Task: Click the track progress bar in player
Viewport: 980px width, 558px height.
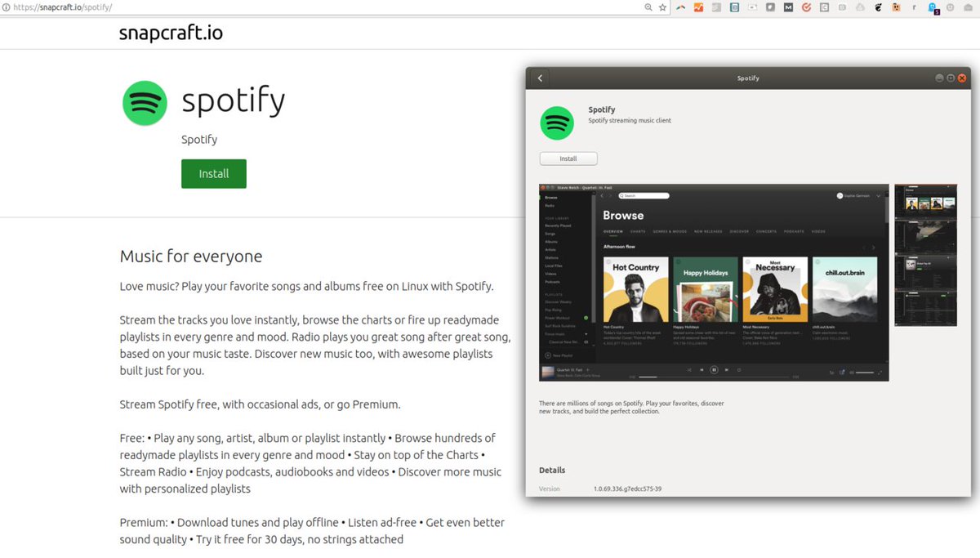Action: [x=715, y=377]
